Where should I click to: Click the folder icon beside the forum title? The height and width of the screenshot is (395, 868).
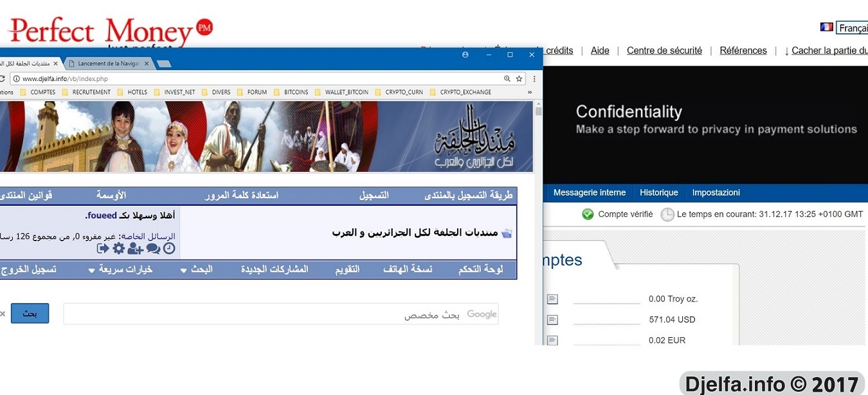pos(507,234)
